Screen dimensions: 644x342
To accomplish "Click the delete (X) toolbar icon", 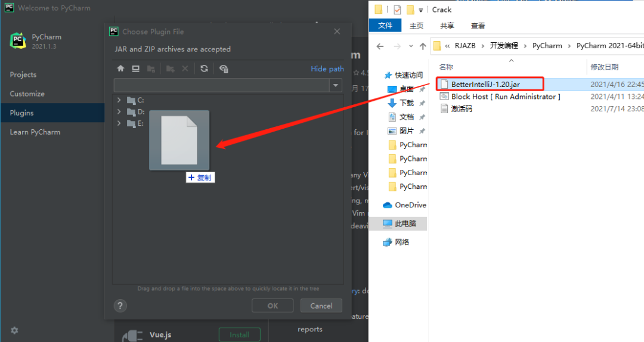I will coord(185,69).
